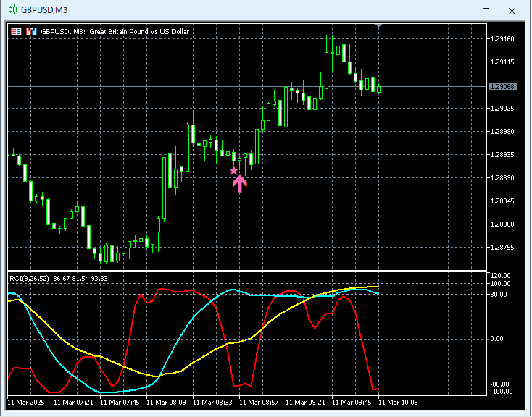Click the pink up-arrow buy signal
532x417 pixels.
tap(240, 184)
